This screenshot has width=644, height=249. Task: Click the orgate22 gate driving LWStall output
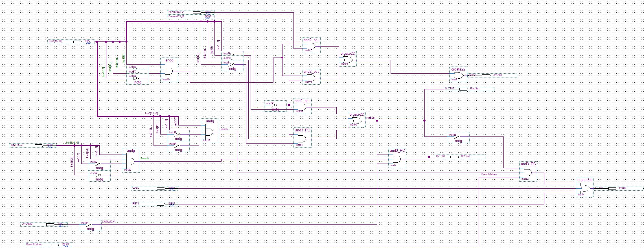coord(458,76)
